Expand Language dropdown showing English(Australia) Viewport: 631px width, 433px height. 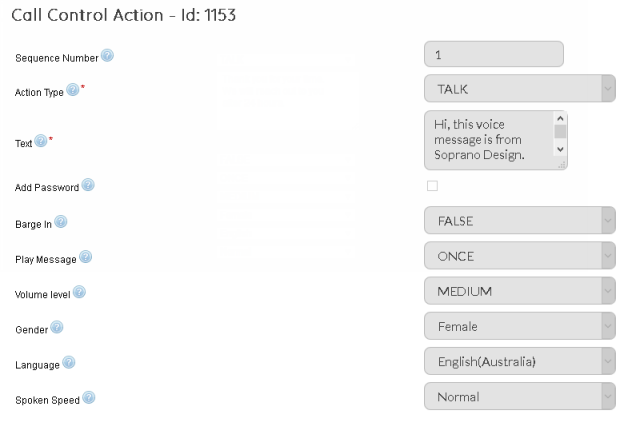coord(519,361)
